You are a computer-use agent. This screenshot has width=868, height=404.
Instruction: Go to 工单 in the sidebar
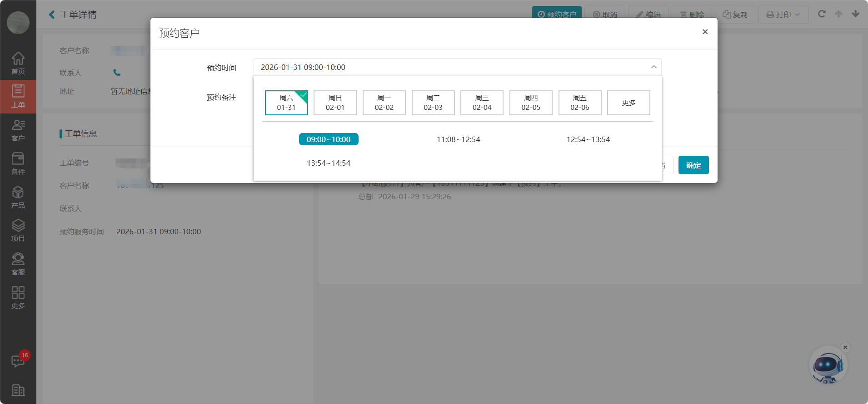[18, 96]
